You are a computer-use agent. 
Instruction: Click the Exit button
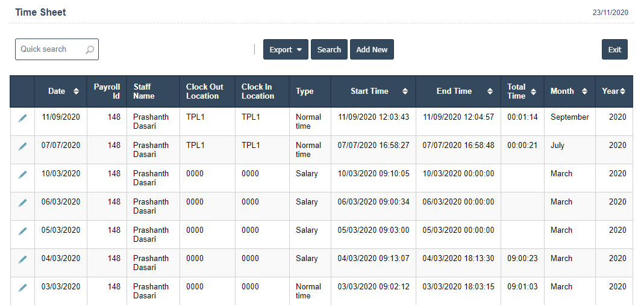pos(614,50)
